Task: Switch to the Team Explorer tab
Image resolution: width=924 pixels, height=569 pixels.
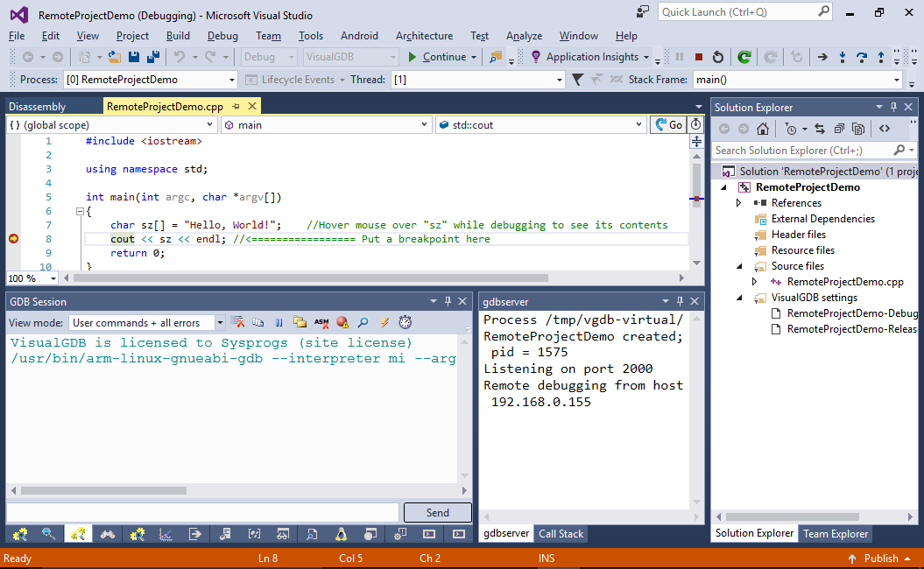Action: point(836,534)
